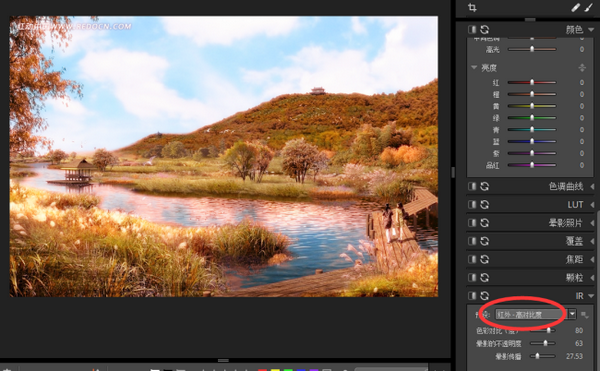
Task: Expand the LUT panel arrow
Action: pos(592,205)
